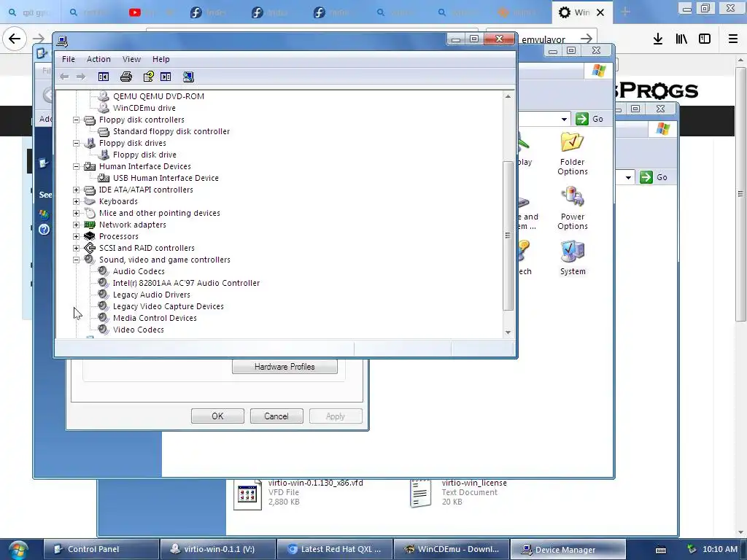Screen dimensions: 747x560
Task: Collapse the Human Interface Devices node
Action: (x=76, y=167)
